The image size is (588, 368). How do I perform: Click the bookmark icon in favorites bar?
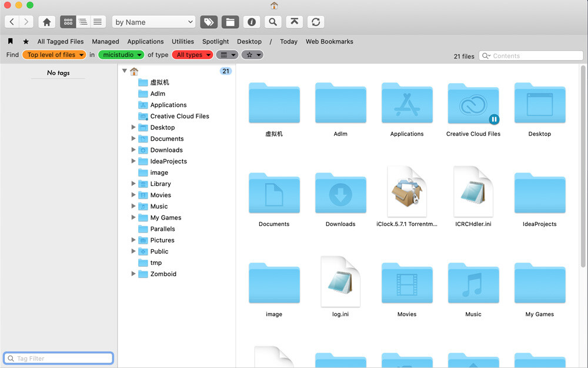(11, 41)
